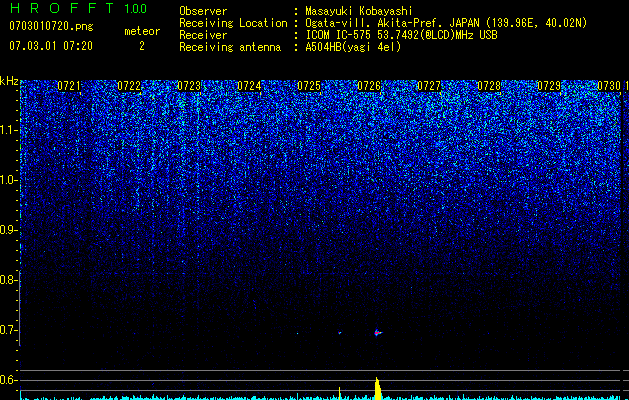Select the filename 0703010720.png
The image size is (629, 400).
pos(51,27)
